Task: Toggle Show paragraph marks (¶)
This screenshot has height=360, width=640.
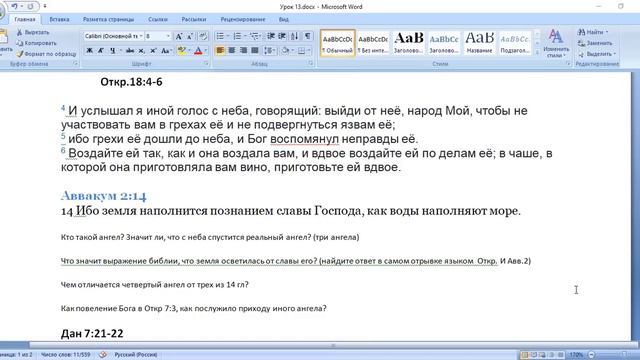Action: (x=308, y=36)
